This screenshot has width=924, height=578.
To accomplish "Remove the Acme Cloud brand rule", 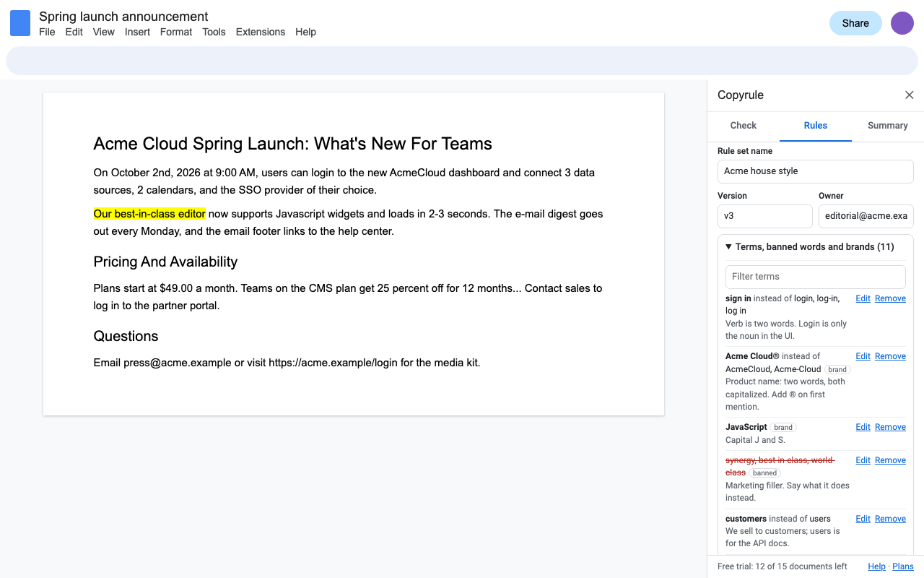I will click(x=890, y=356).
